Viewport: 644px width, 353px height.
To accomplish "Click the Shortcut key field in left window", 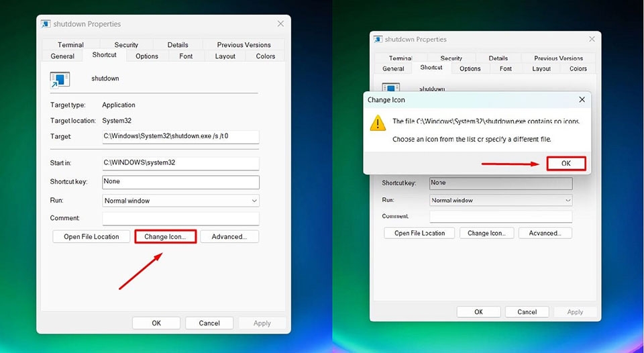I will (180, 182).
